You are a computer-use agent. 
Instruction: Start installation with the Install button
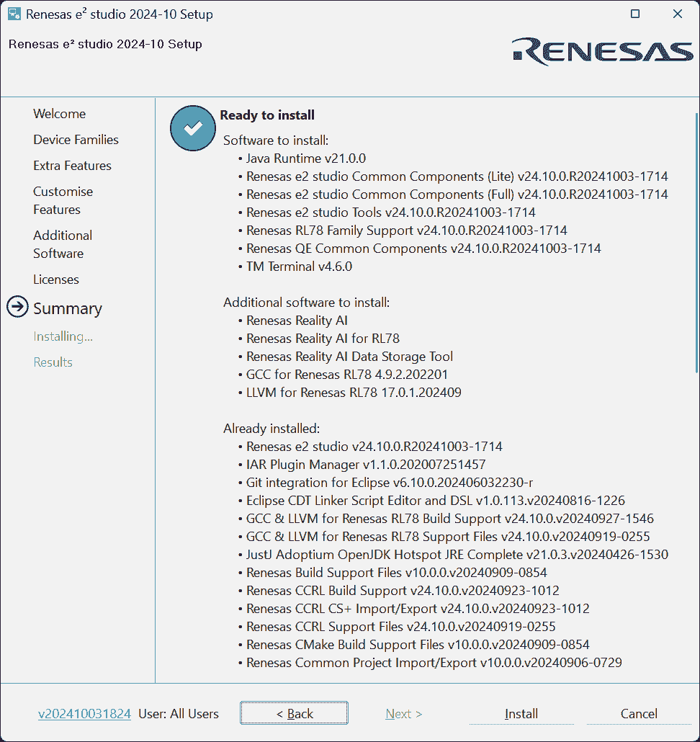click(x=521, y=714)
